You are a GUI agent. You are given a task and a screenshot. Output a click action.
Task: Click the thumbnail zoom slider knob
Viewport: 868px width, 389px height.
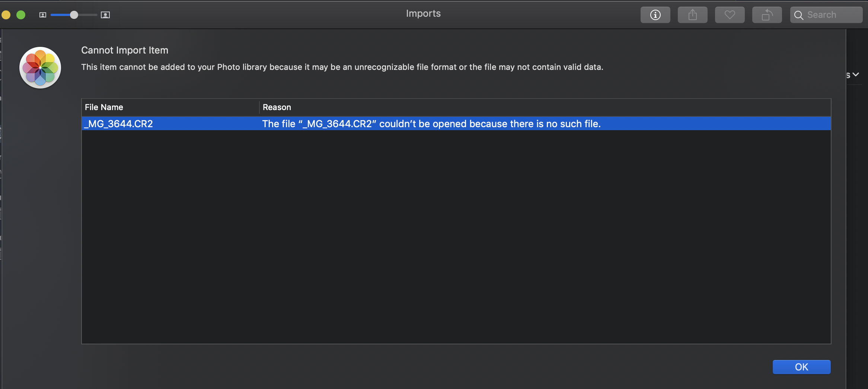pyautogui.click(x=74, y=15)
